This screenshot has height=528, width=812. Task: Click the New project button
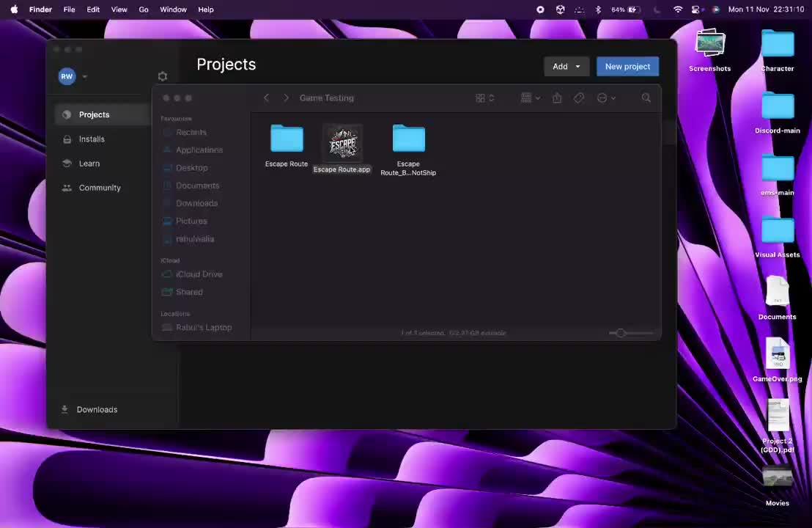click(627, 66)
